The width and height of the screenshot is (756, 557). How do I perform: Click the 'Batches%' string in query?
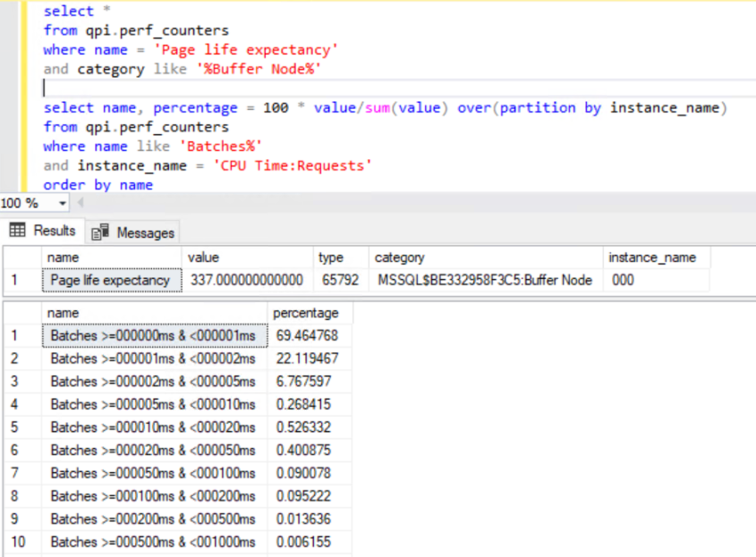[x=221, y=146]
